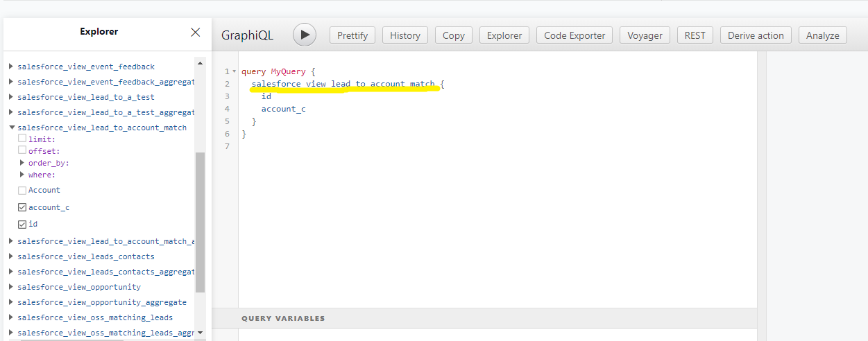
Task: Click the Explorer scrollbar down arrow
Action: [201, 333]
